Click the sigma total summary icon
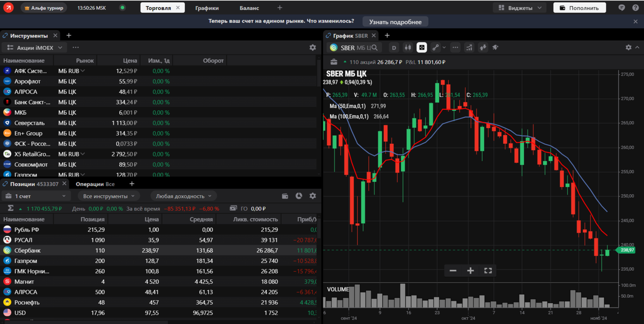The width and height of the screenshot is (644, 324). click(10, 208)
